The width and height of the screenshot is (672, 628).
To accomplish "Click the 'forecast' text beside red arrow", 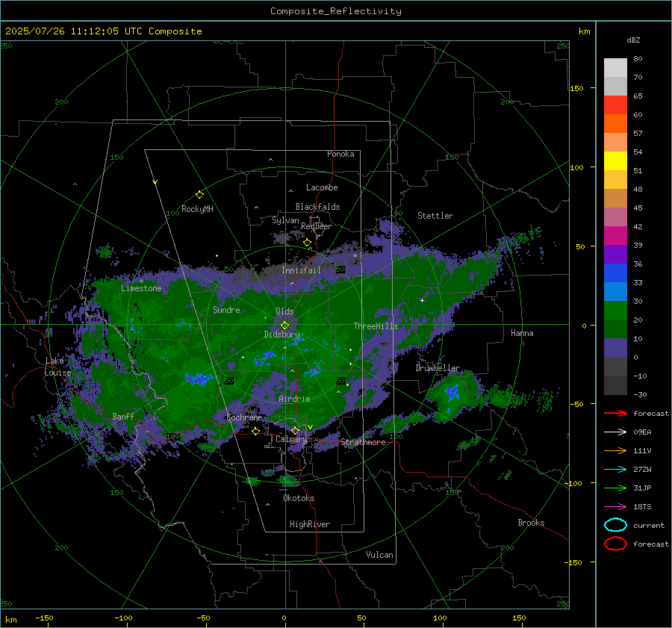I will tap(651, 413).
